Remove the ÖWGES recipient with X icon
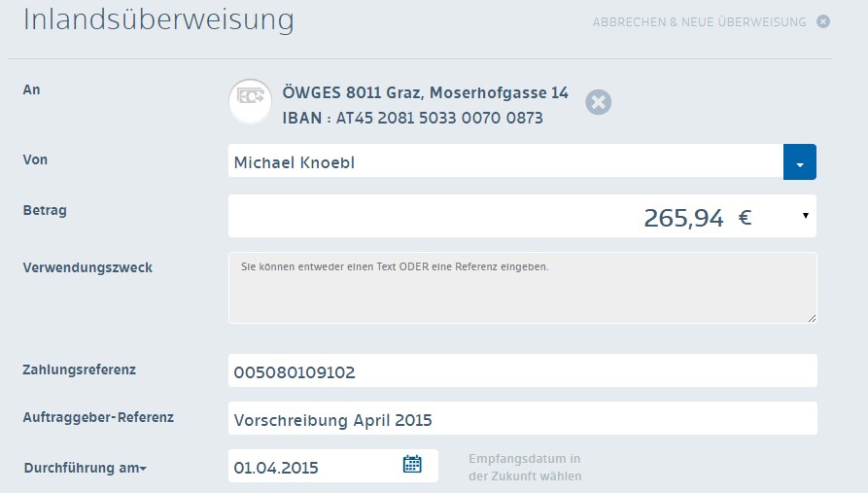Viewport: 868px width, 493px height. pos(599,102)
